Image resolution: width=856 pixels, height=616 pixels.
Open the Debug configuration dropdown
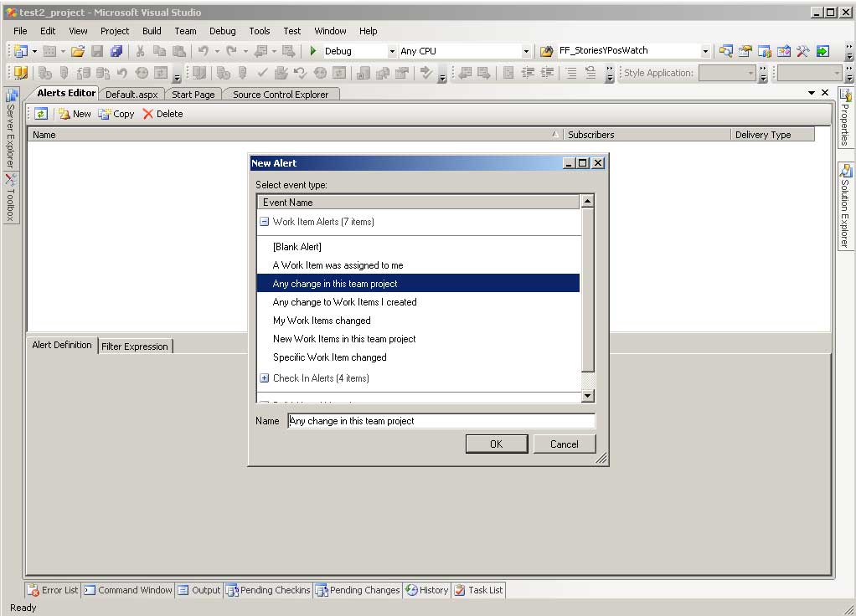[391, 51]
